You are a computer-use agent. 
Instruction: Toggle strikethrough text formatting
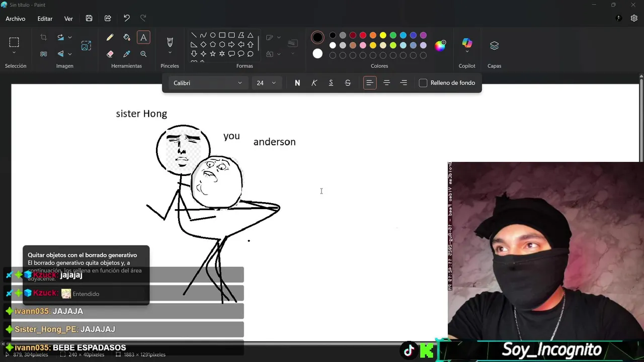pos(348,83)
